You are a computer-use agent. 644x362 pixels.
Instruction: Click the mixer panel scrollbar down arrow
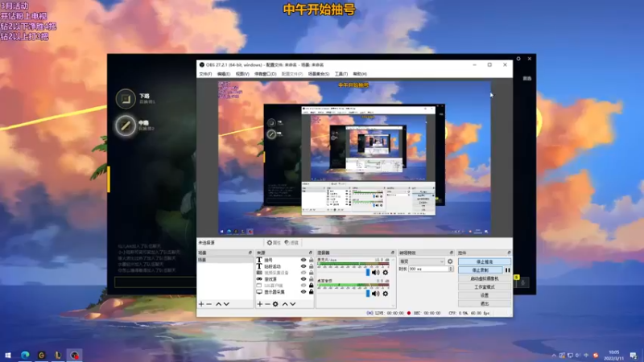(393, 306)
